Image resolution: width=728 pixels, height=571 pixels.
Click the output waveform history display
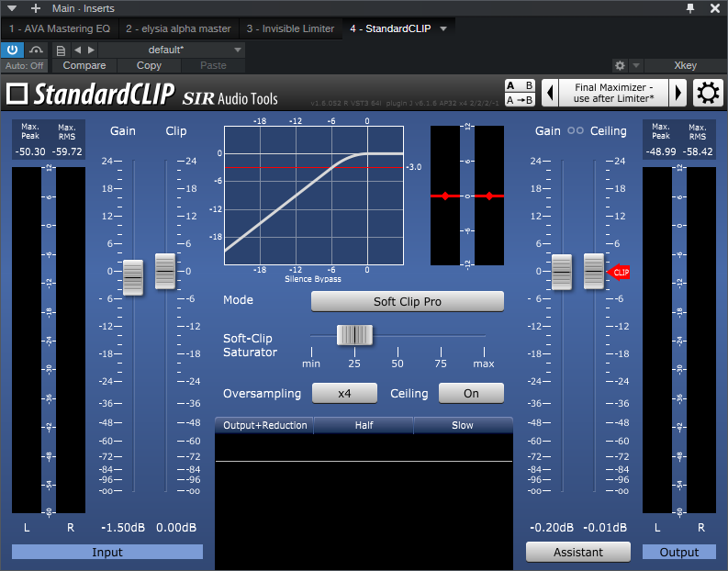coord(364,501)
